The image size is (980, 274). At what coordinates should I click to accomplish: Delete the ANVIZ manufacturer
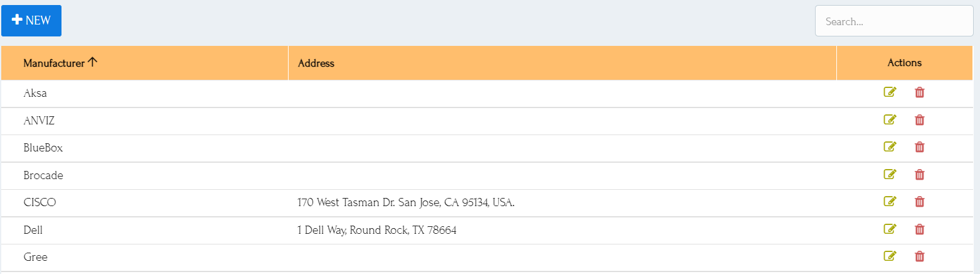919,119
